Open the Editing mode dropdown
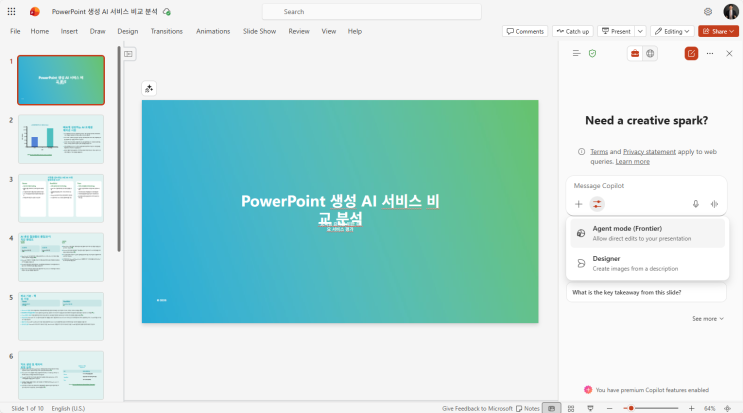Screen dimensions: 743x413 672,31
